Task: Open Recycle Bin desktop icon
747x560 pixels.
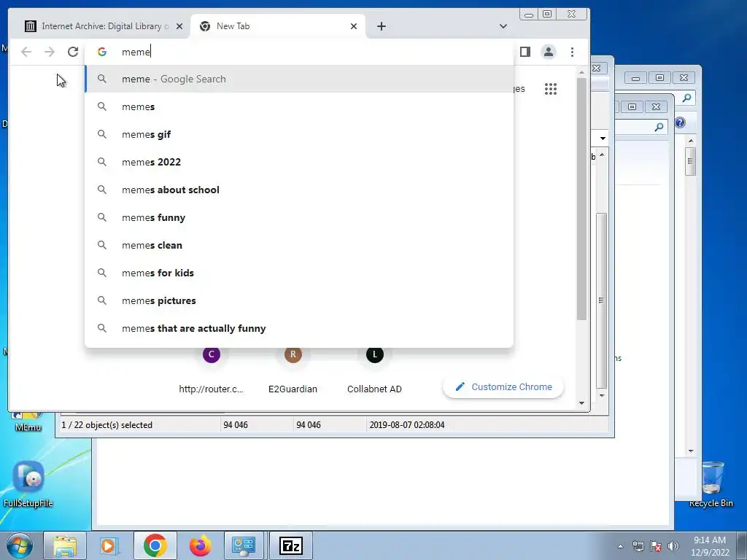Action: (x=711, y=484)
